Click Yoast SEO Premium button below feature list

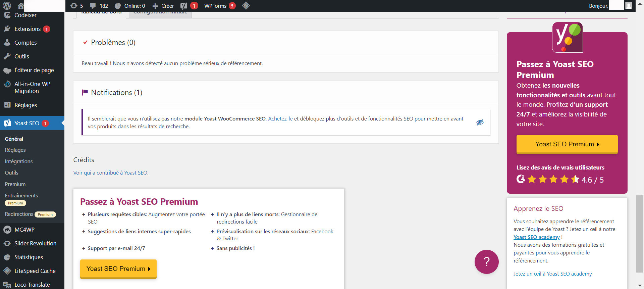tap(118, 269)
